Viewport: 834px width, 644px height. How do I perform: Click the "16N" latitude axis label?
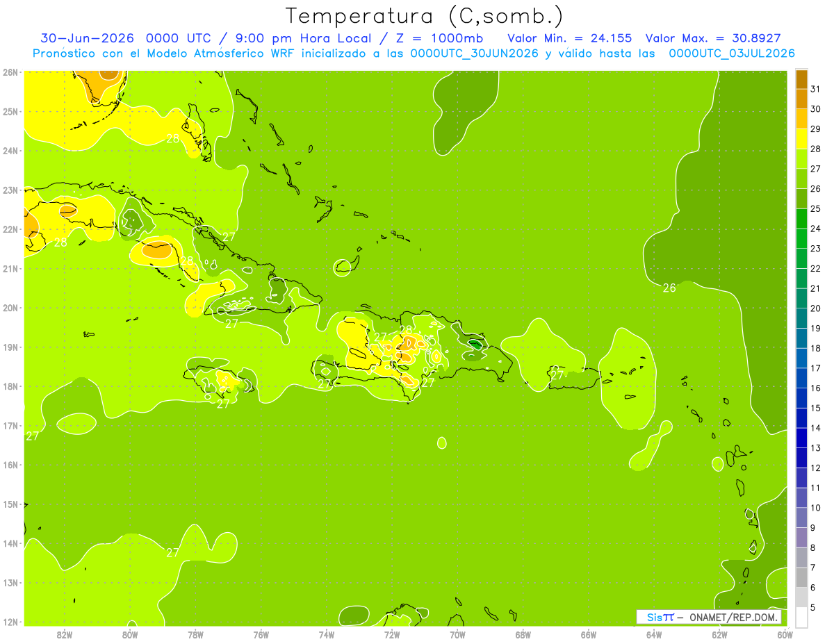tap(10, 465)
